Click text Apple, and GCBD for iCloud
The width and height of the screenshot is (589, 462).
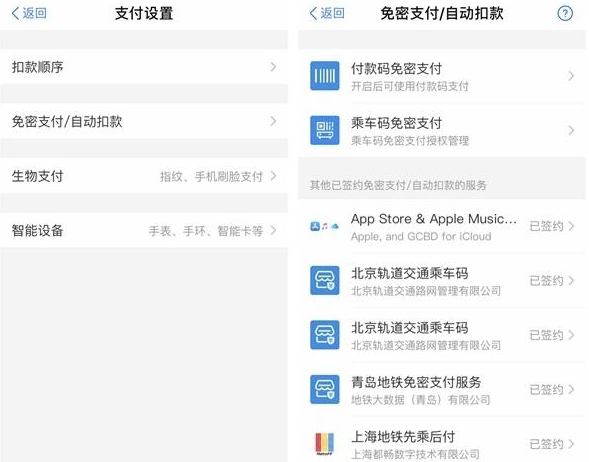tap(421, 237)
